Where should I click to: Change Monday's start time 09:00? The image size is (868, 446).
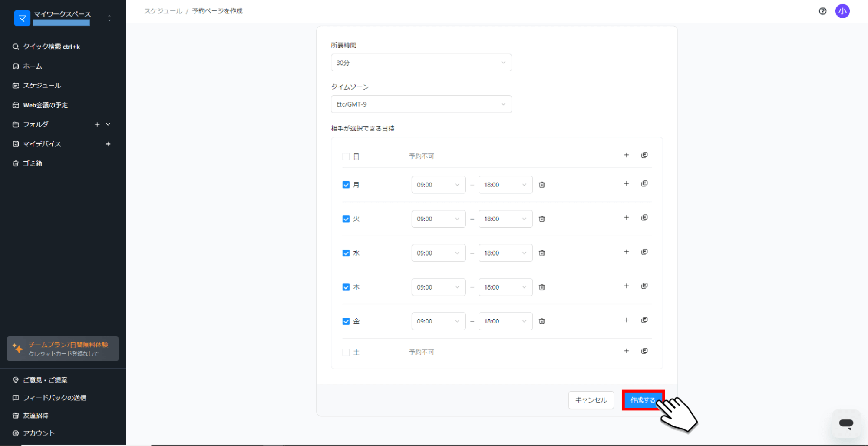pyautogui.click(x=439, y=185)
